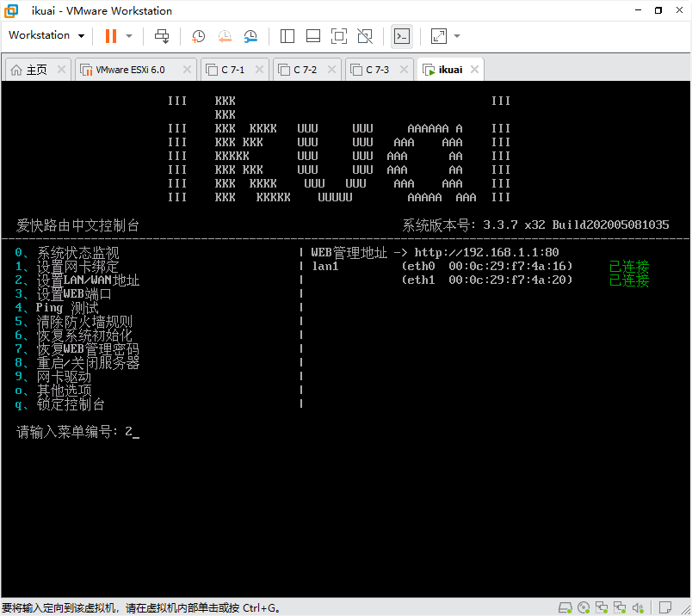692x616 pixels.
Task: Open the Workstation dropdown menu
Action: (x=46, y=35)
